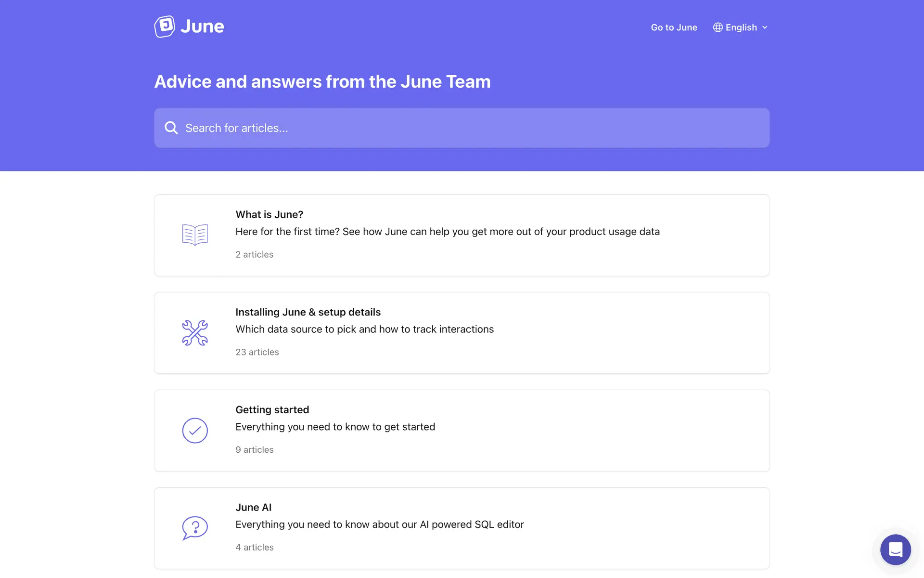The width and height of the screenshot is (924, 578).
Task: Focus the Search for articles field
Action: coord(462,128)
